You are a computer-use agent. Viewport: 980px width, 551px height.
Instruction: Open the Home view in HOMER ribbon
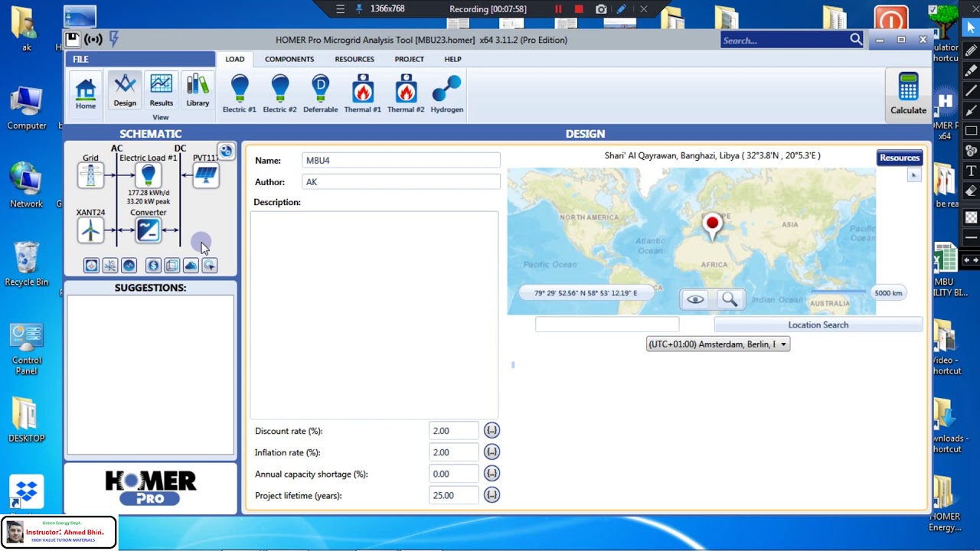pos(86,93)
